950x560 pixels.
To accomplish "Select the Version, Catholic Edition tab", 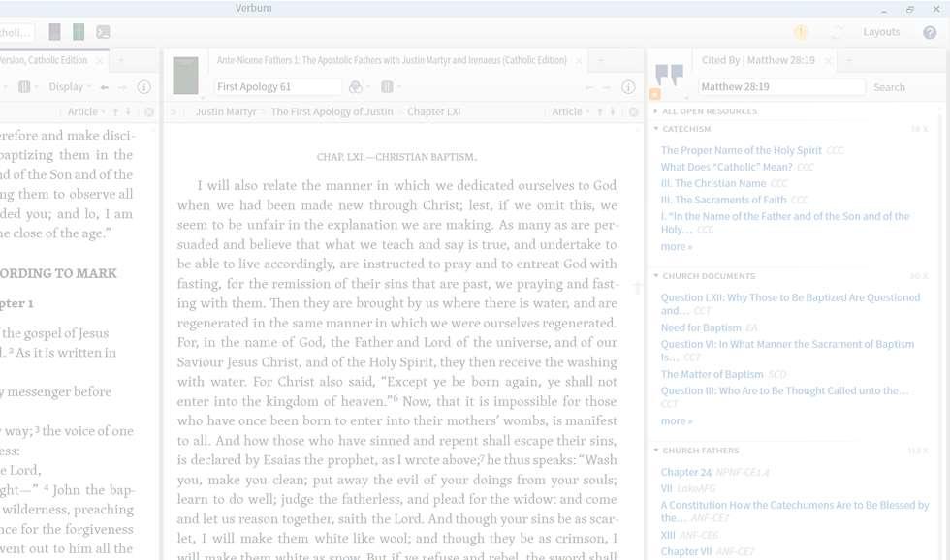I will 44,60.
